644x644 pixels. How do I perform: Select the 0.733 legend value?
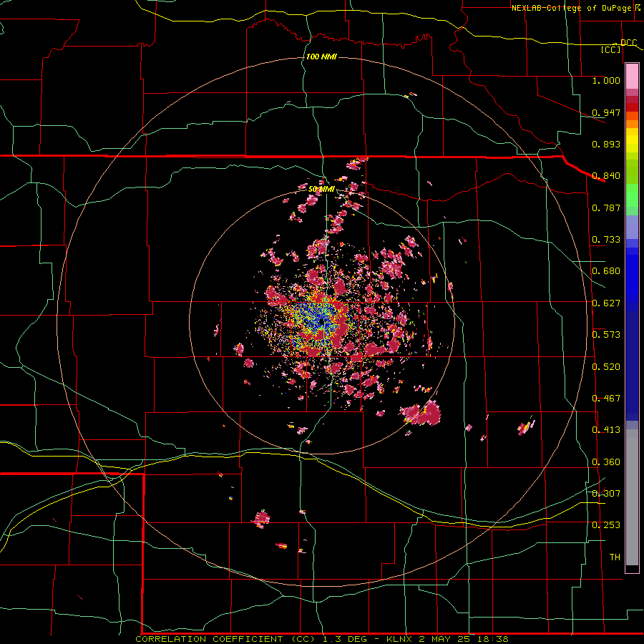[x=606, y=240]
